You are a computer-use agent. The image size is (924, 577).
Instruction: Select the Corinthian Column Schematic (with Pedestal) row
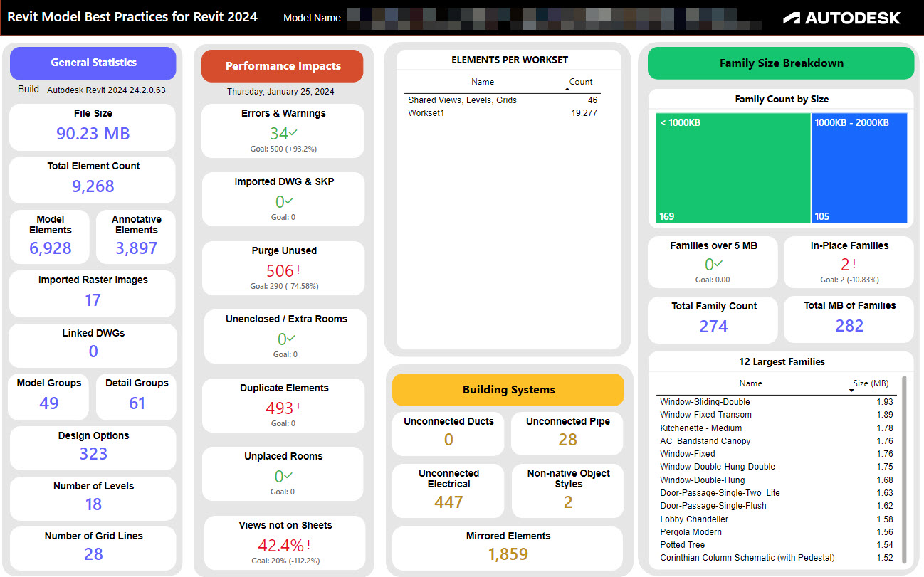[x=776, y=558]
